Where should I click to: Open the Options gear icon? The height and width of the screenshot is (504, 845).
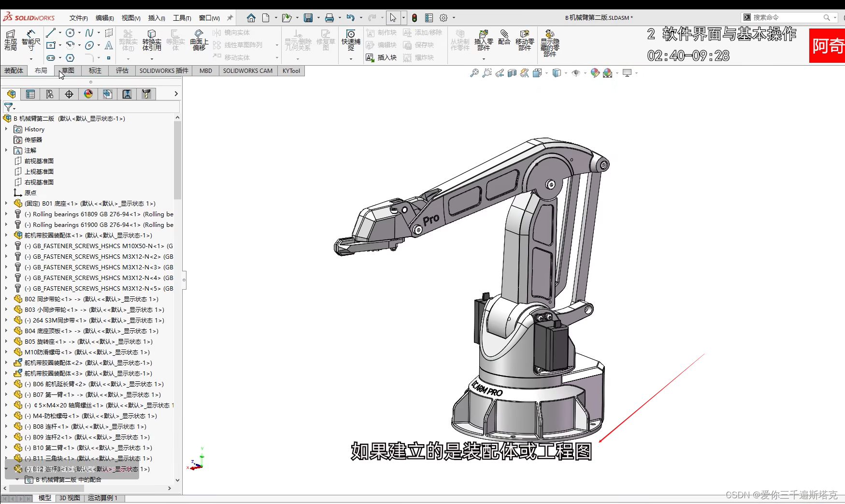point(444,18)
